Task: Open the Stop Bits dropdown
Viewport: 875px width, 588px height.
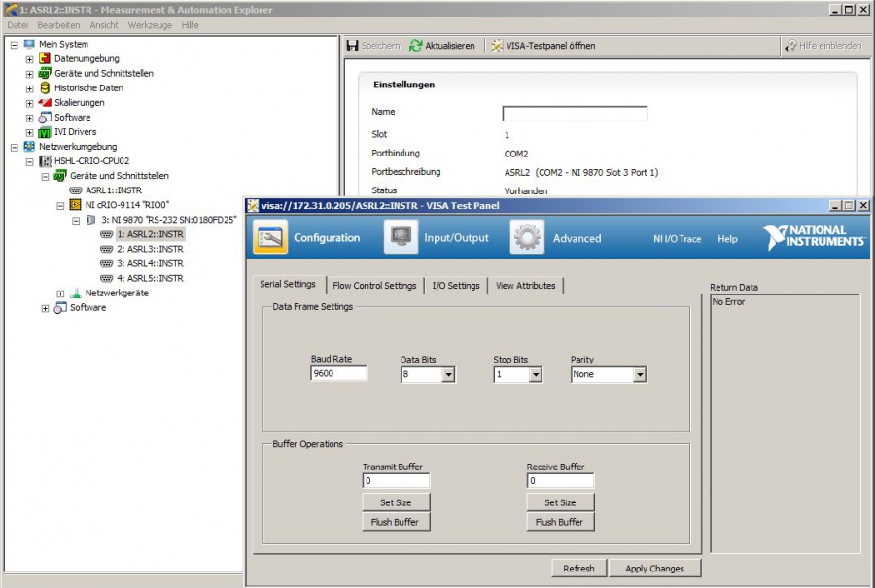Action: (x=535, y=374)
